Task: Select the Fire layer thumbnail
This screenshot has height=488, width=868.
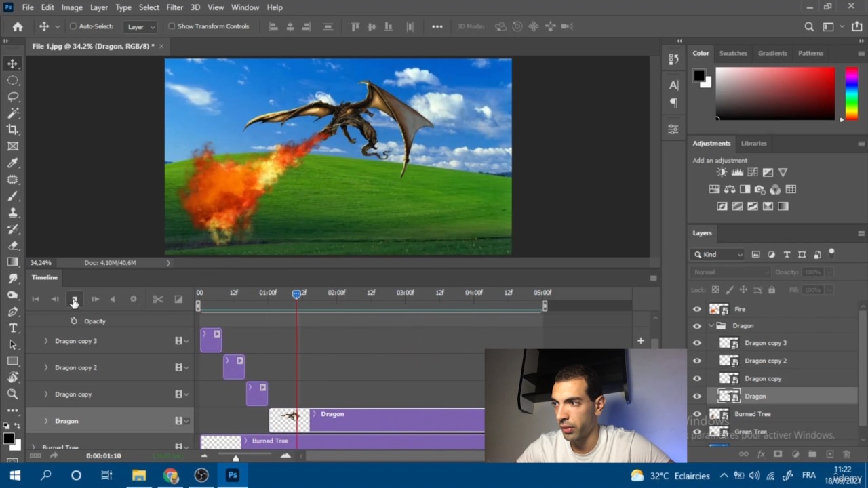Action: (x=719, y=309)
